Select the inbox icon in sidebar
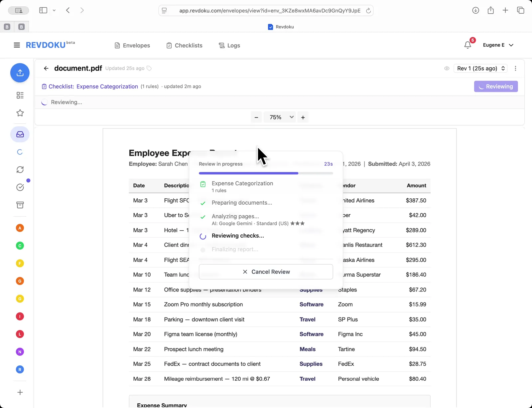The width and height of the screenshot is (532, 408). click(20, 134)
